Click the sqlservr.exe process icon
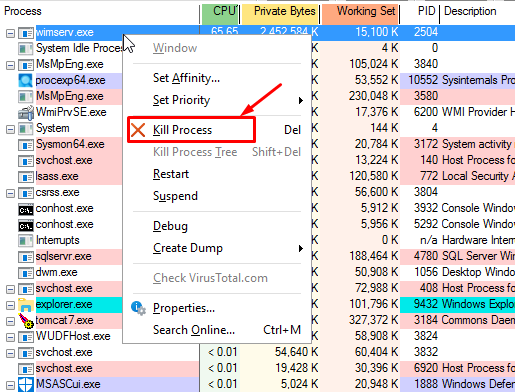 click(x=26, y=257)
